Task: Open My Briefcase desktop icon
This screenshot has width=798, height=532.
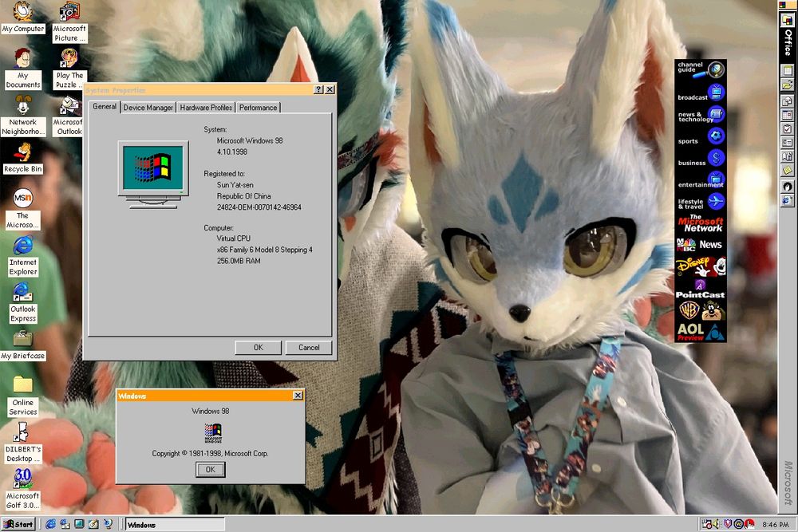Action: click(x=23, y=345)
